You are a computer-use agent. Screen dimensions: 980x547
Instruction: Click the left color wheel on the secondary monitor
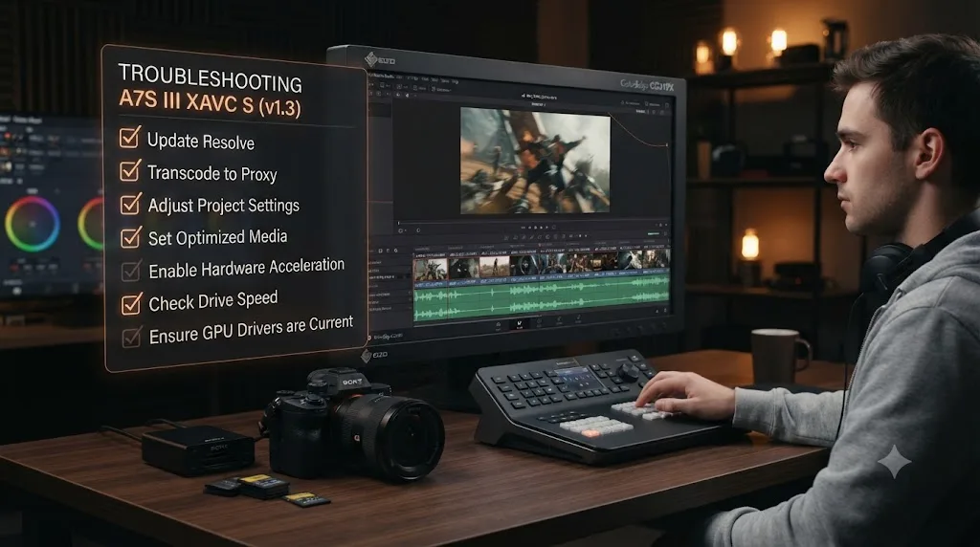pos(33,224)
